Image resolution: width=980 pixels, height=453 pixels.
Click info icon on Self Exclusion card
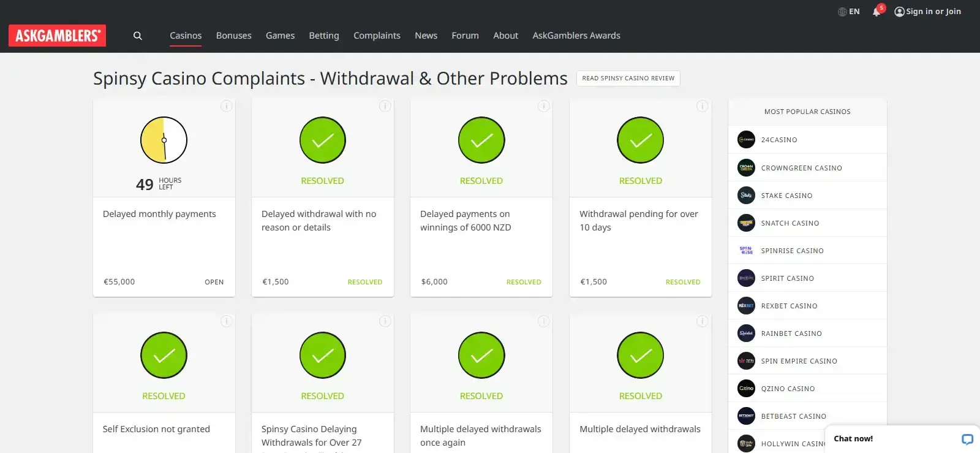(226, 321)
